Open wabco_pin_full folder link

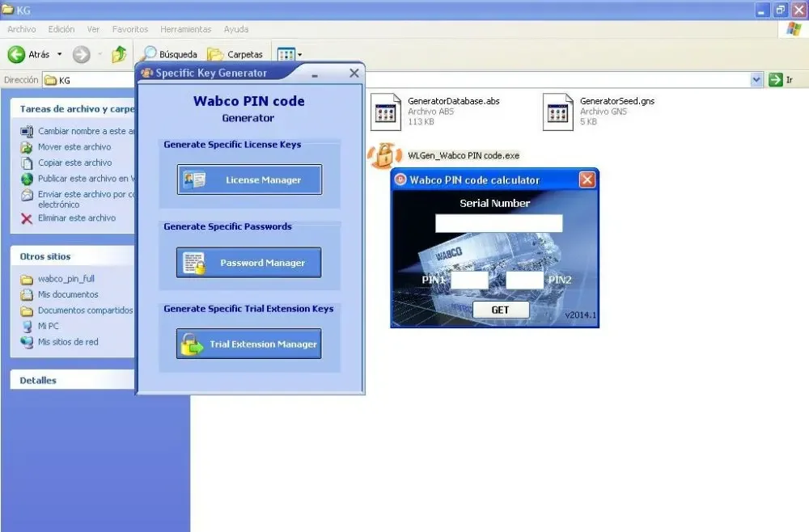[x=66, y=279]
